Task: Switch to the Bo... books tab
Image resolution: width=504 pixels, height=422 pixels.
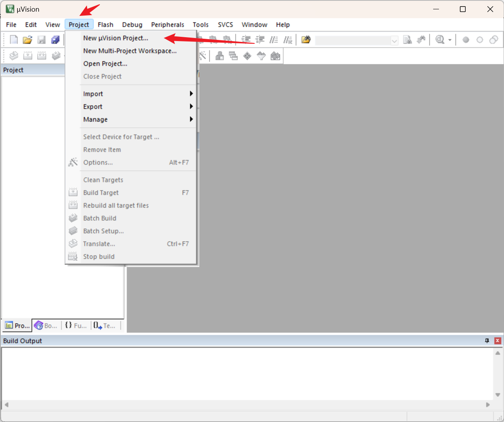Action: click(x=46, y=326)
